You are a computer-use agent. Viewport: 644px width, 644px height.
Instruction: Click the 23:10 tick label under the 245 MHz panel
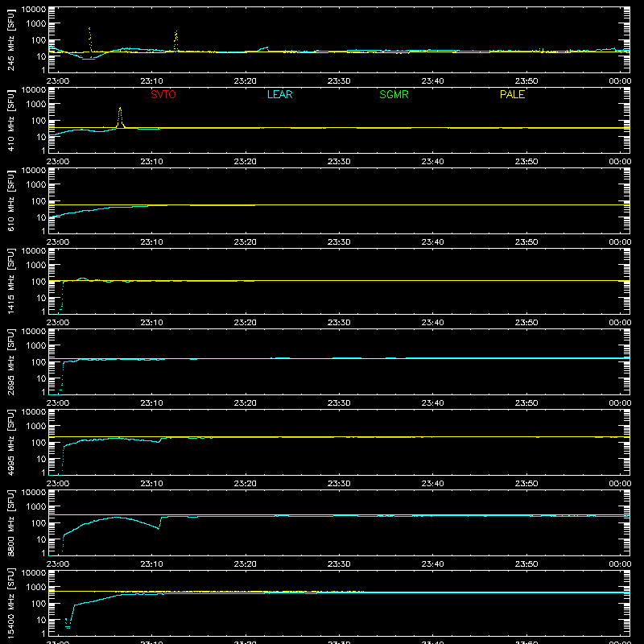point(151,81)
